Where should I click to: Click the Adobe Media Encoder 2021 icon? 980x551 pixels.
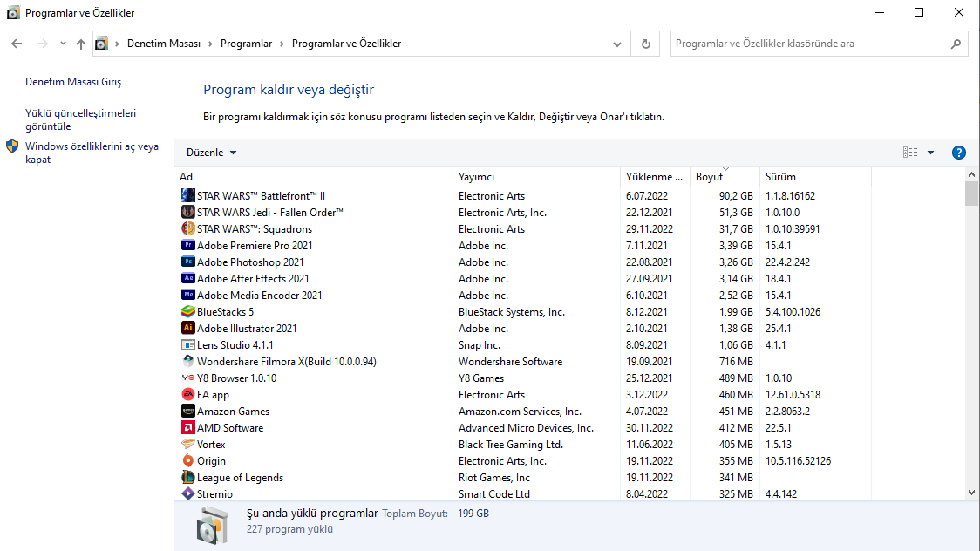click(x=187, y=295)
